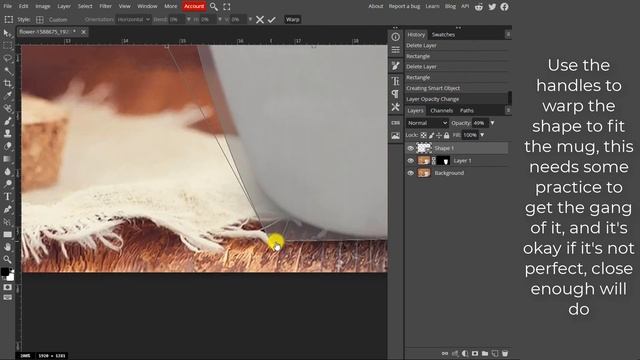The width and height of the screenshot is (640, 360).
Task: Select the Crop tool
Action: coord(7,83)
